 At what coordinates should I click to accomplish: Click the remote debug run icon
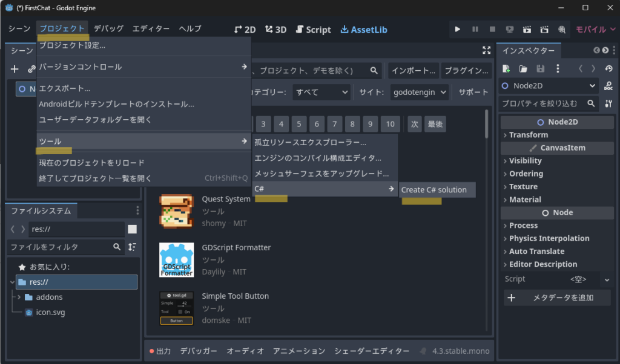(x=510, y=29)
